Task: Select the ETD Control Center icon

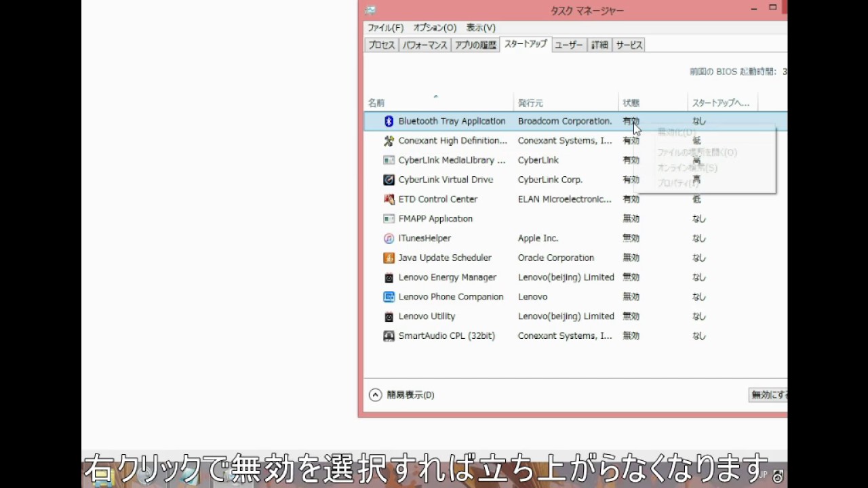Action: [389, 199]
